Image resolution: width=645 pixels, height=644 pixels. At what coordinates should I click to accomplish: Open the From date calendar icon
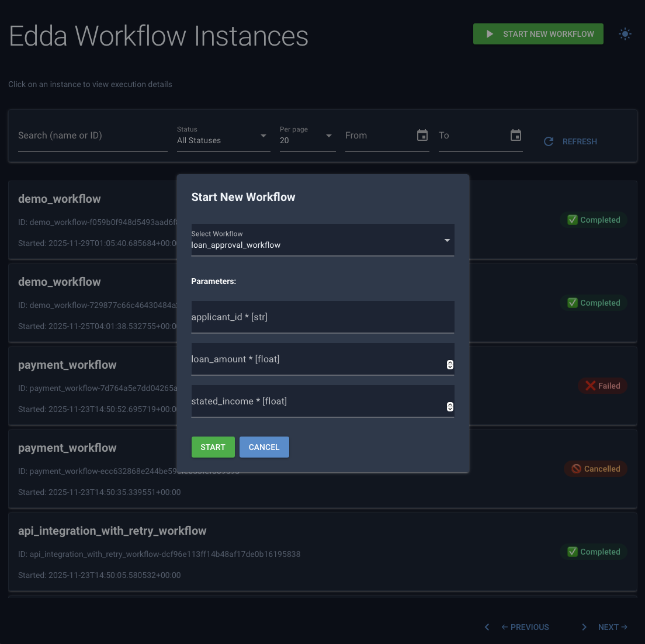click(x=422, y=136)
